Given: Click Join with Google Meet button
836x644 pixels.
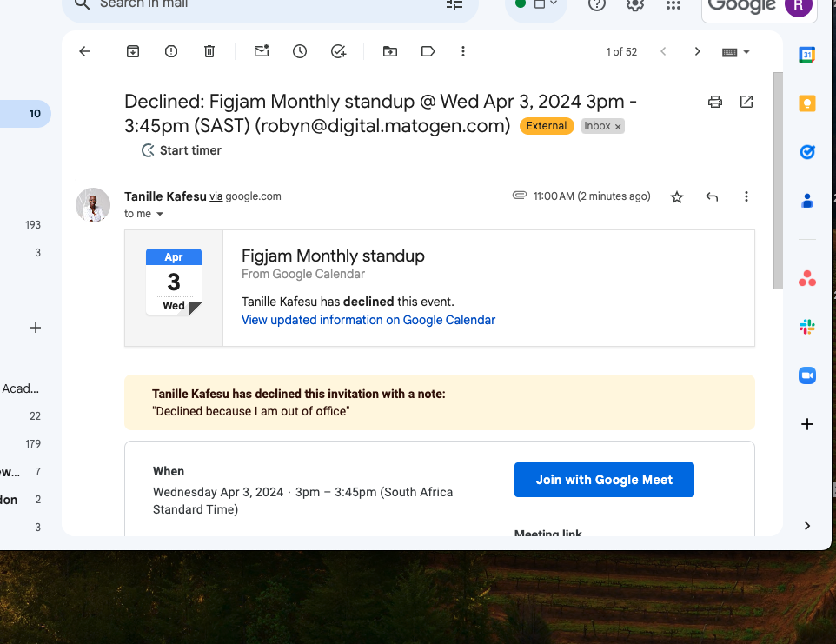Looking at the screenshot, I should pyautogui.click(x=604, y=480).
